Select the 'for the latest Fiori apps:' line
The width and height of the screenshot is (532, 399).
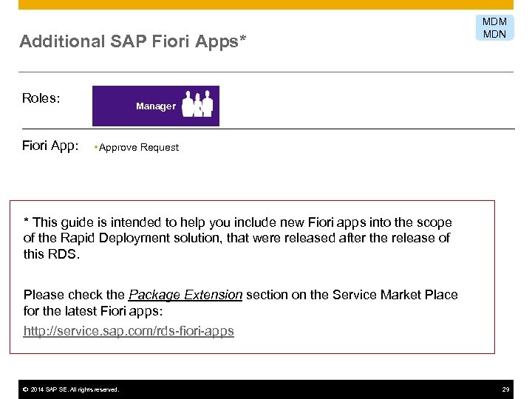point(93,311)
